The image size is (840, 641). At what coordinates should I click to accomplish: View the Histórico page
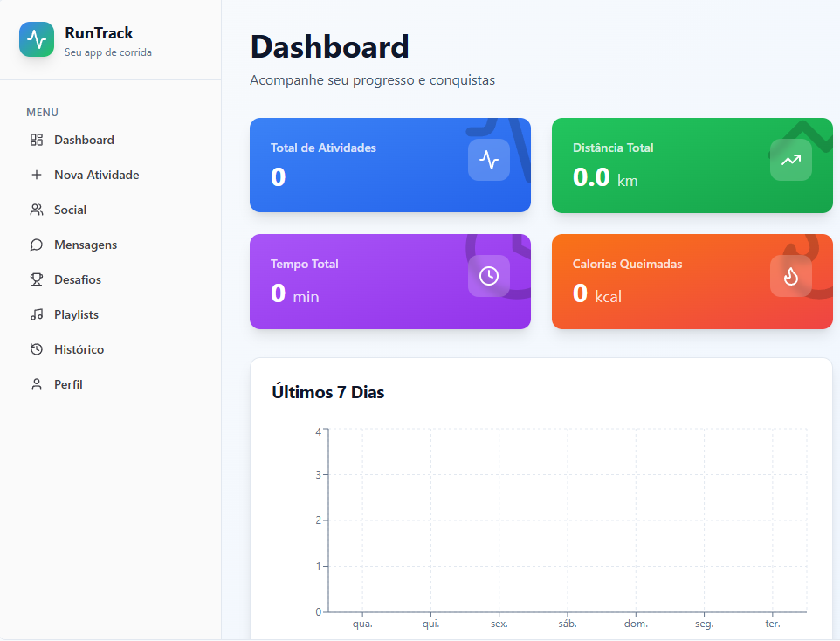110,349
